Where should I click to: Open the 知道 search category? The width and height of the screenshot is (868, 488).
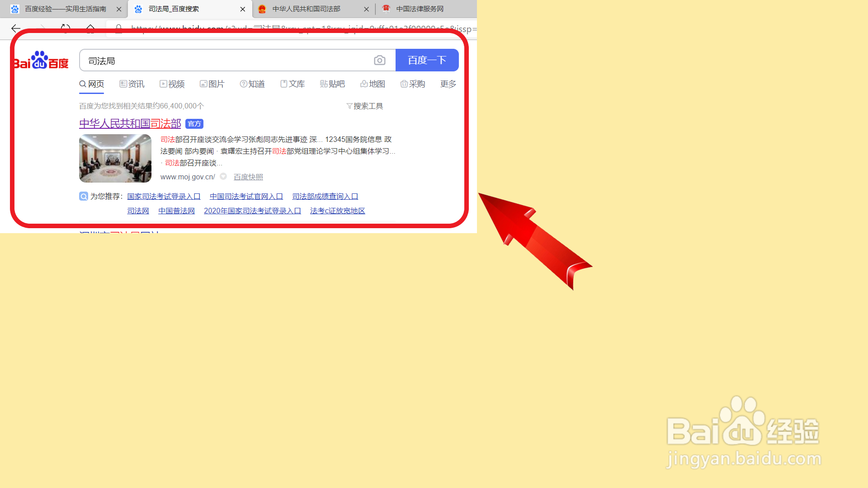click(252, 84)
